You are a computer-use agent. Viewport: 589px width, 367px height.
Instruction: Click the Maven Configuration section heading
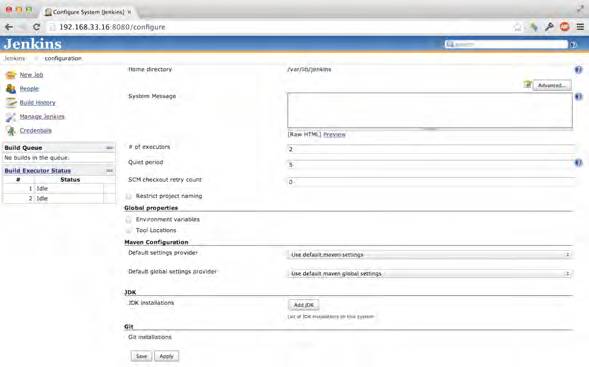pyautogui.click(x=156, y=242)
